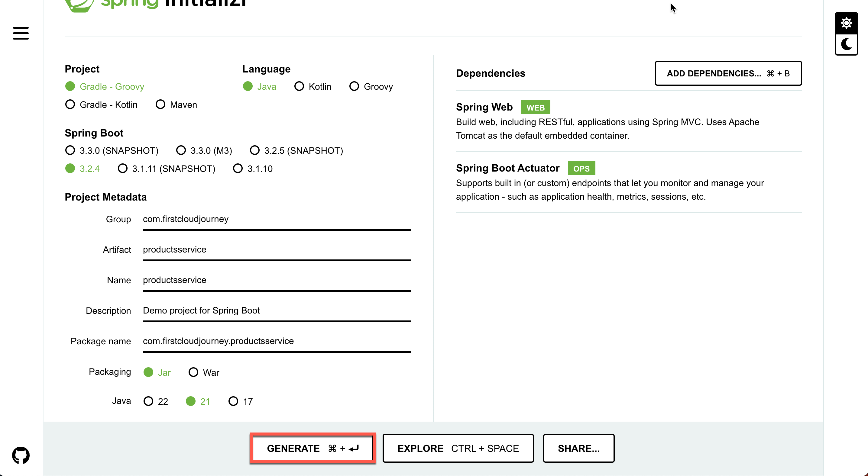Choose Jar packaging
Image resolution: width=868 pixels, height=476 pixels.
pyautogui.click(x=157, y=372)
